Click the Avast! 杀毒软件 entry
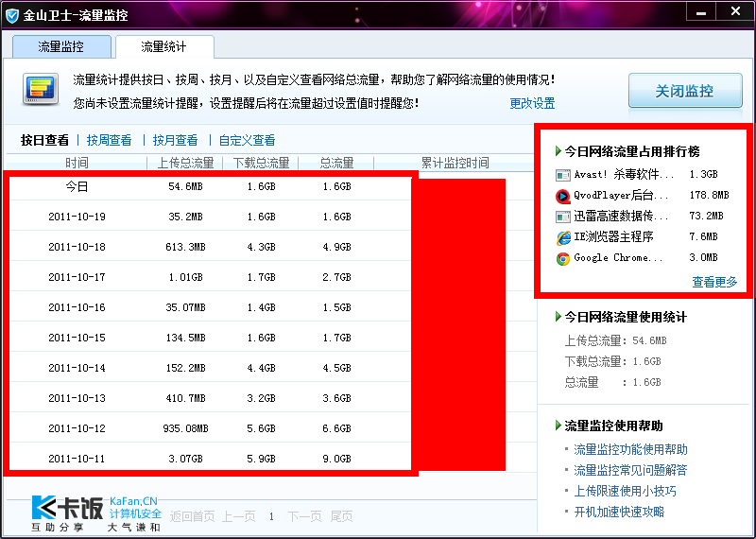756x539 pixels. [624, 175]
